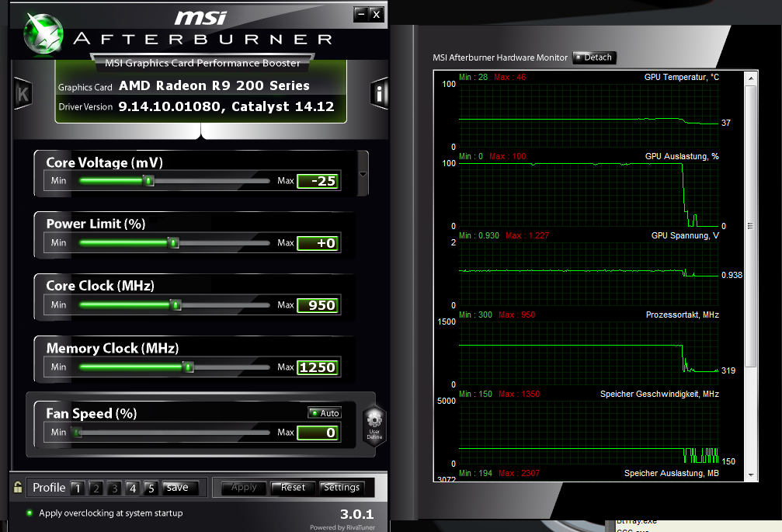Image resolution: width=782 pixels, height=532 pixels.
Task: Select Profile slot 1
Action: coord(78,489)
